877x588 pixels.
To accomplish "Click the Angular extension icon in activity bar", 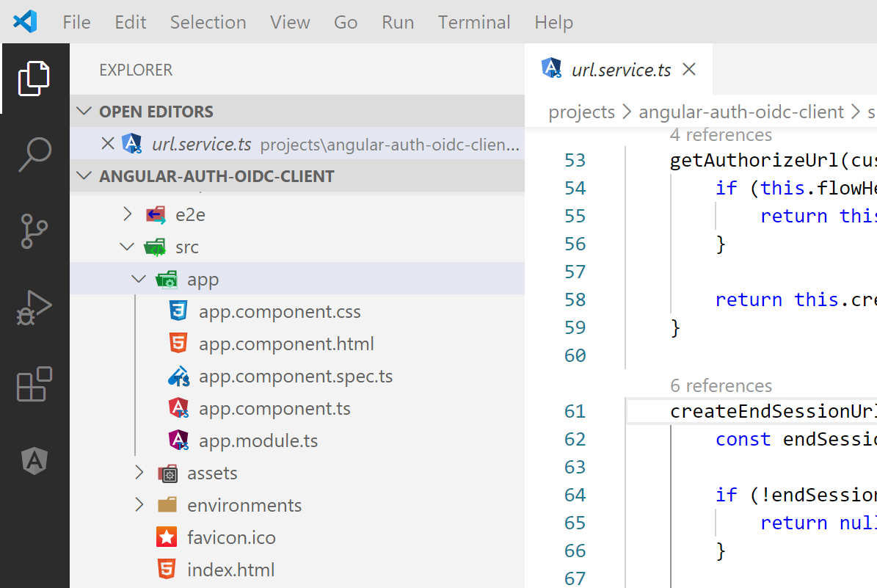I will (x=35, y=461).
